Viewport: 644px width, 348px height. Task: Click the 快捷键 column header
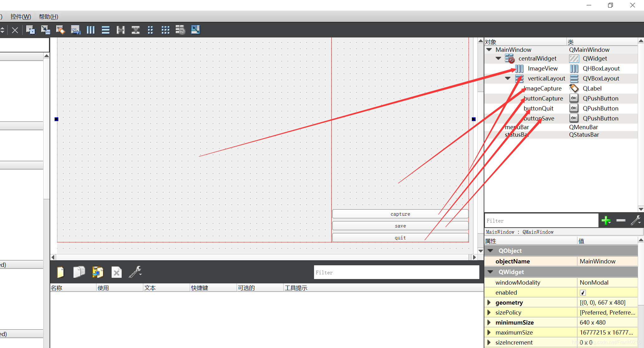(213, 288)
